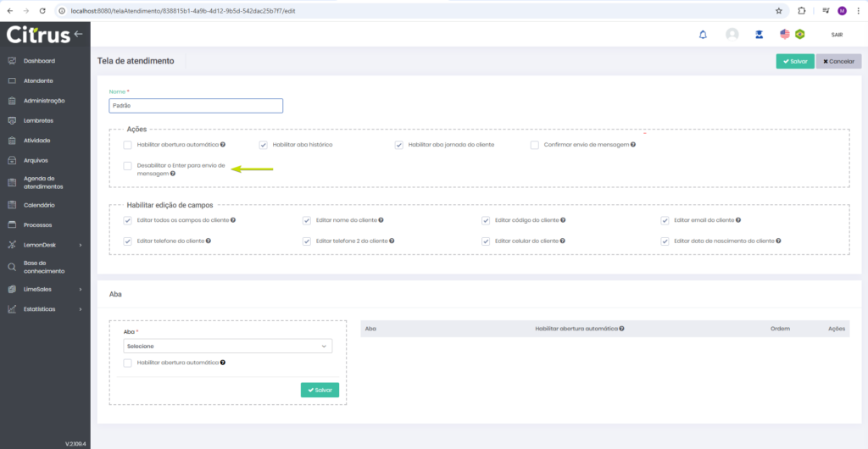
Task: Enable Desabilitar o Enter para envio checkbox
Action: pyautogui.click(x=127, y=166)
